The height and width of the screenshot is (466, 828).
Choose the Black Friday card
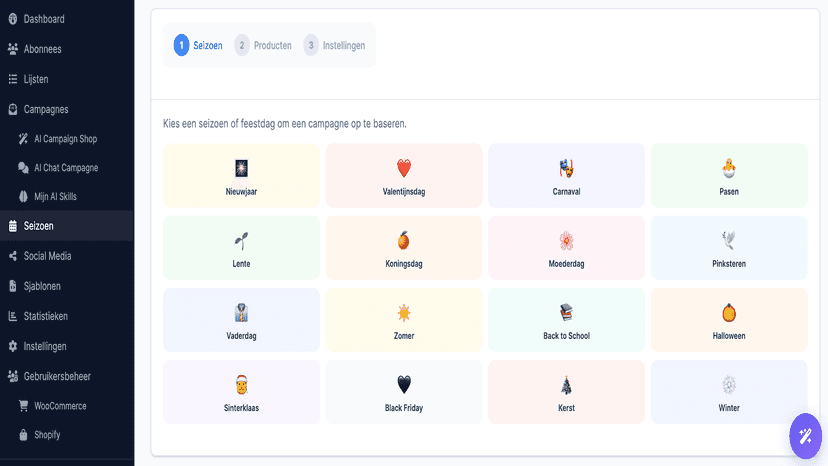(404, 392)
